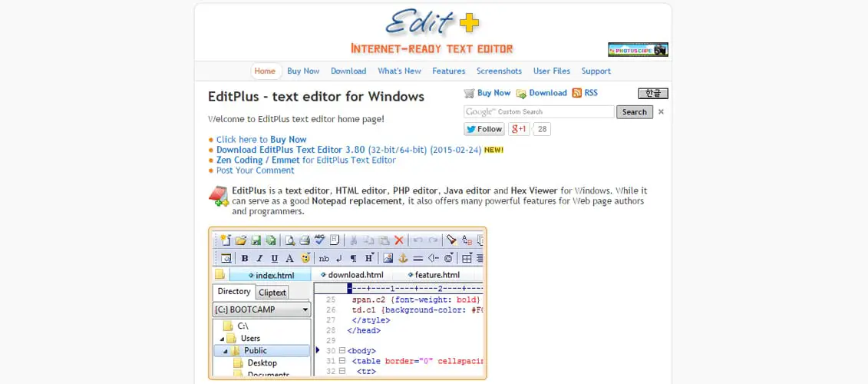Select the index.html document tab
This screenshot has height=384, width=868.
pyautogui.click(x=270, y=275)
